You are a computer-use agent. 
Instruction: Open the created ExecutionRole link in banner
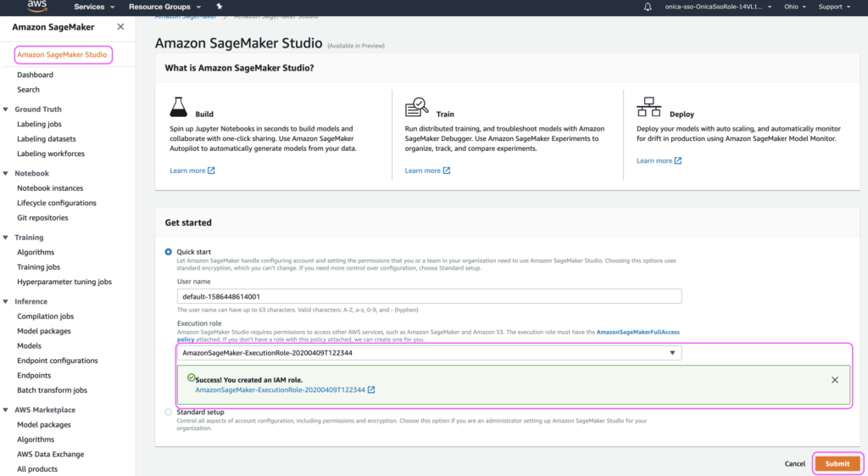click(280, 389)
